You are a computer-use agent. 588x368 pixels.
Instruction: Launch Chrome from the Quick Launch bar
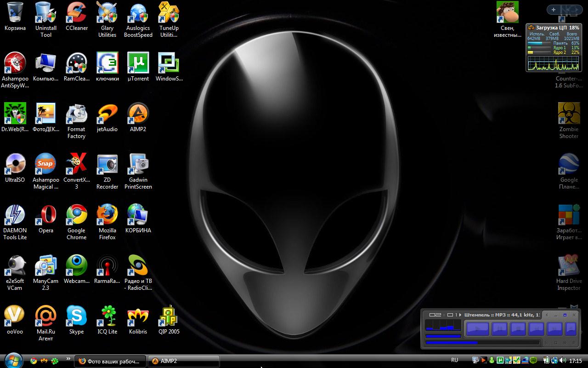[x=34, y=361]
